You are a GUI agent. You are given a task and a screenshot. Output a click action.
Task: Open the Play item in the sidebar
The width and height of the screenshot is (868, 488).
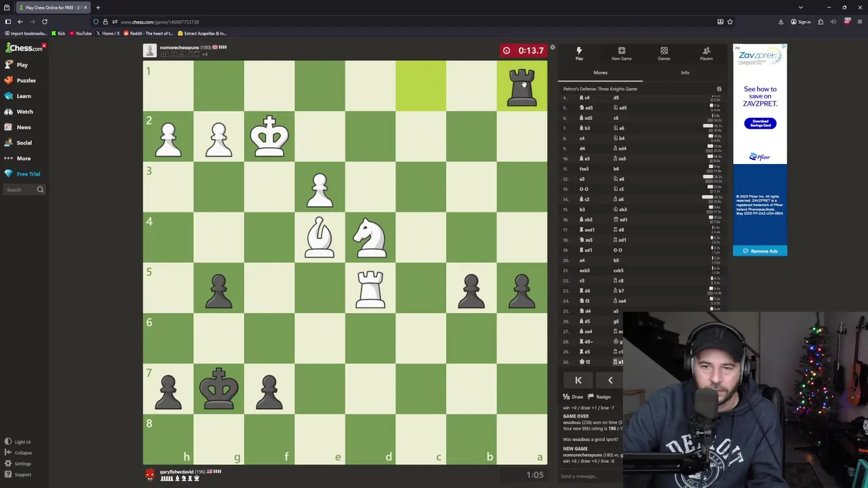click(16, 65)
